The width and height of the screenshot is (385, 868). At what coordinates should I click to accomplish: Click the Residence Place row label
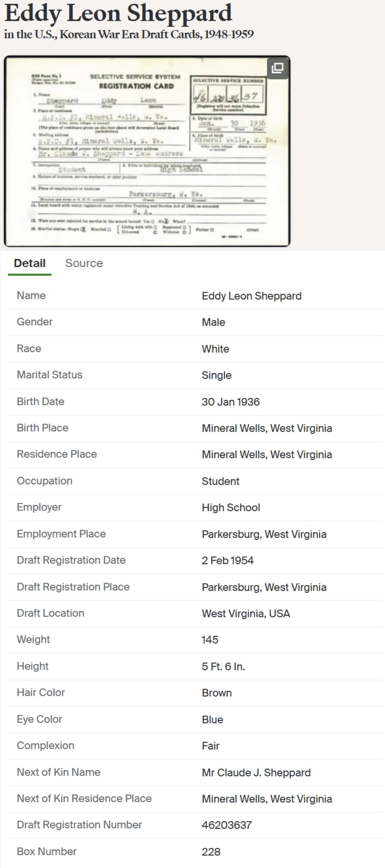tap(57, 454)
